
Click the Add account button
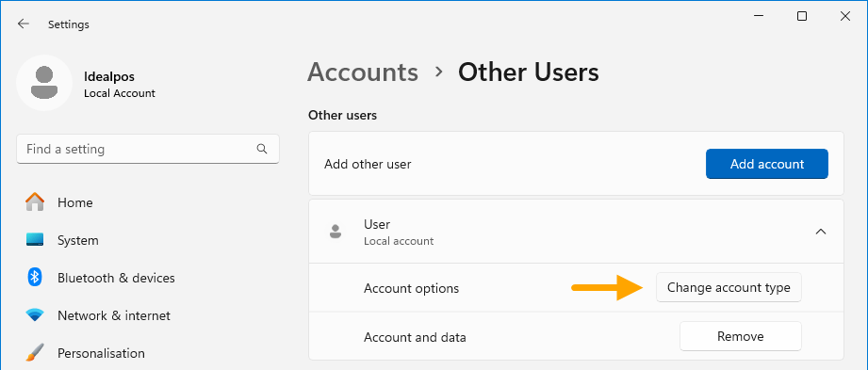(x=767, y=164)
